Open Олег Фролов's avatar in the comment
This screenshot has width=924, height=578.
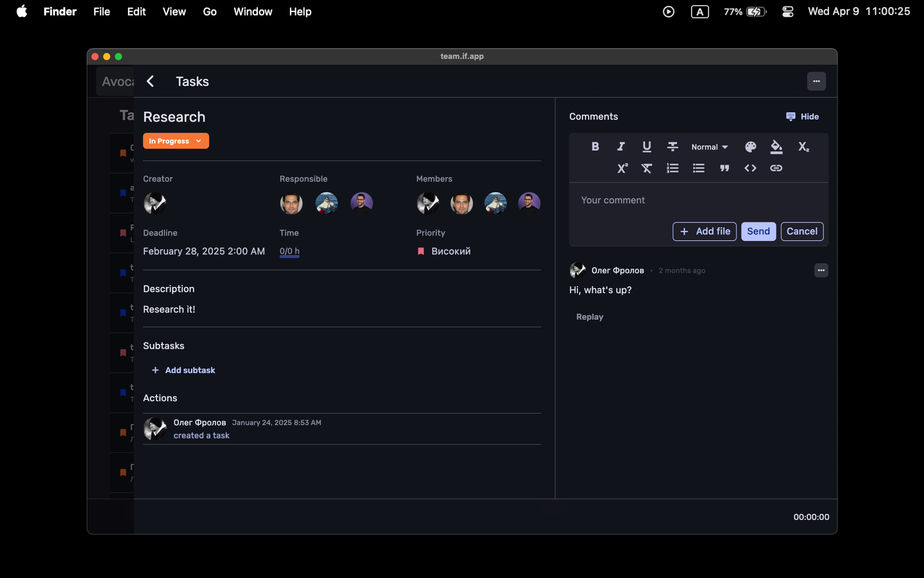[577, 270]
